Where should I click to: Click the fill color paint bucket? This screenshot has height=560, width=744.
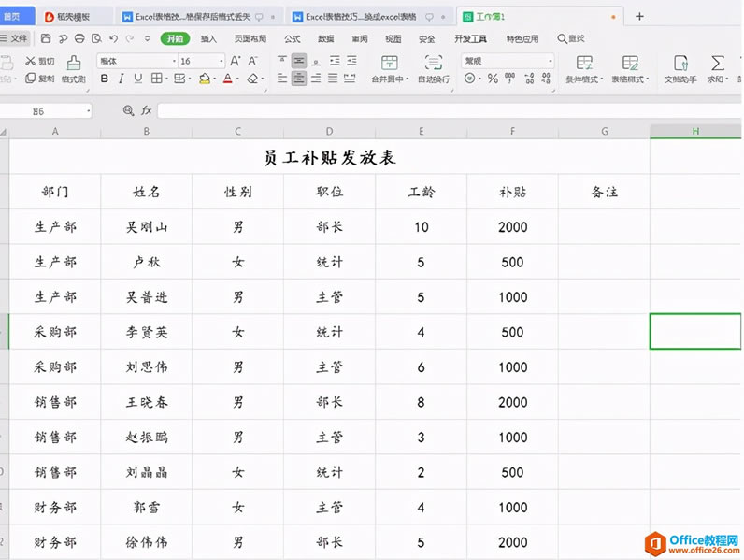pos(205,79)
